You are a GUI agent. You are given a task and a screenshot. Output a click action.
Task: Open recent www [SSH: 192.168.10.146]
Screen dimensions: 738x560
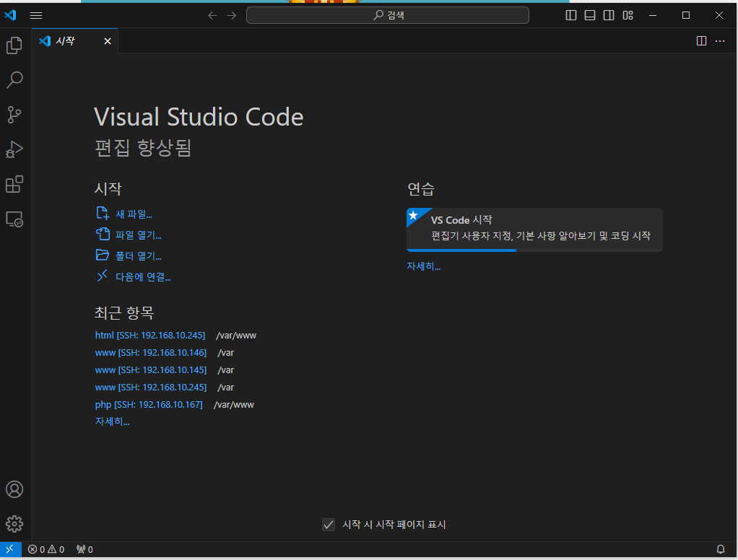tap(151, 353)
